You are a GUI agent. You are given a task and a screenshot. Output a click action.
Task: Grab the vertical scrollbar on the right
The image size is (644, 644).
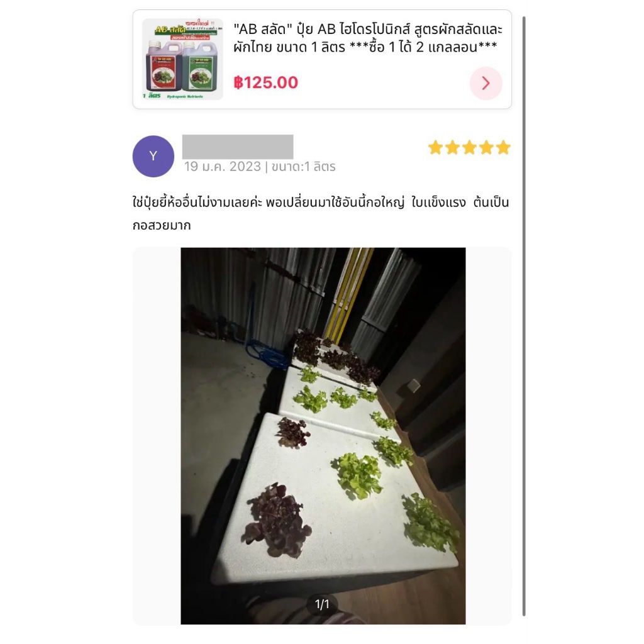click(x=524, y=316)
